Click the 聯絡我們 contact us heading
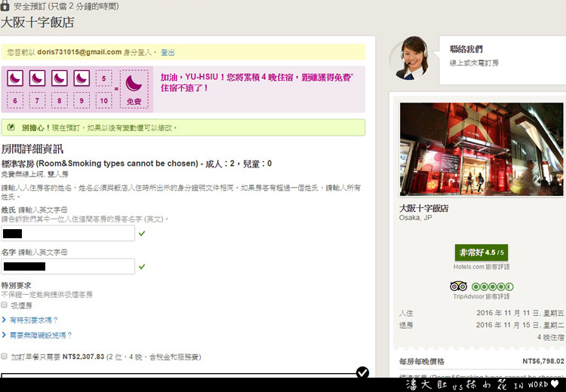The height and width of the screenshot is (392, 566). coord(466,49)
